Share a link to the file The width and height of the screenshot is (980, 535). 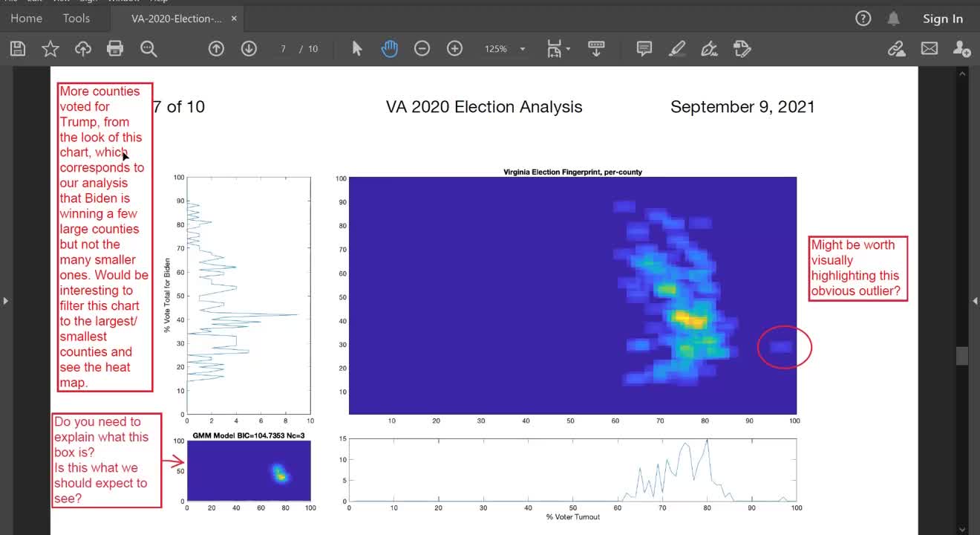pos(897,49)
